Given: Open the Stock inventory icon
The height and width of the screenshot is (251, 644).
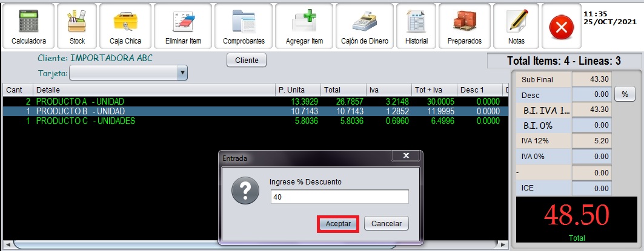Looking at the screenshot, I should coord(76,26).
